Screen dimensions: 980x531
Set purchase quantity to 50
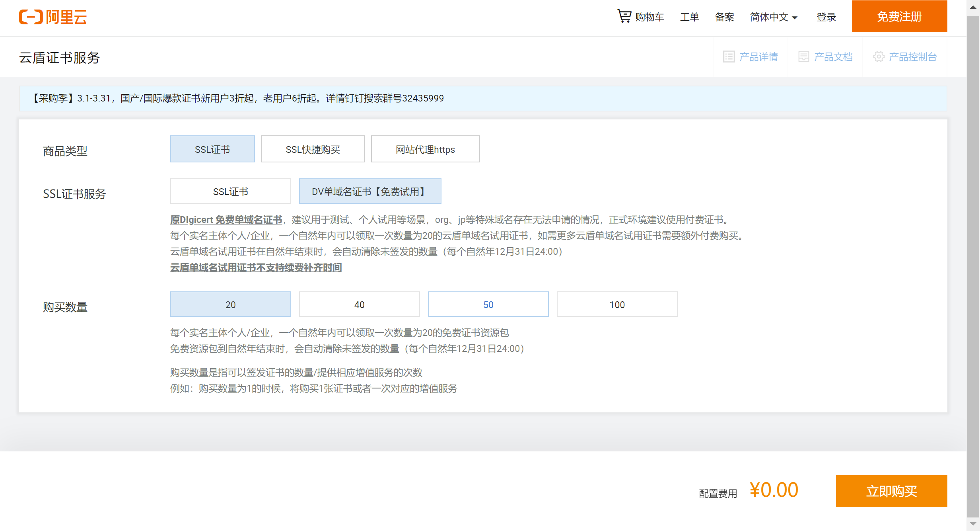click(488, 304)
